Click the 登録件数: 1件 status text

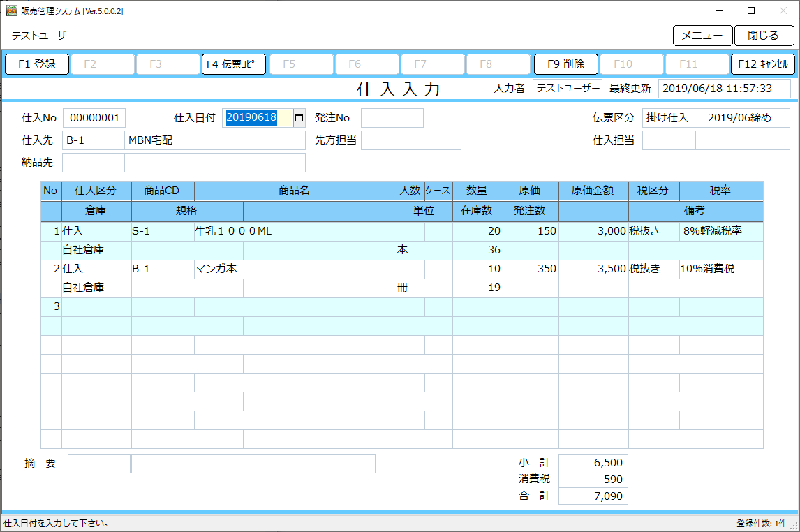(x=761, y=524)
